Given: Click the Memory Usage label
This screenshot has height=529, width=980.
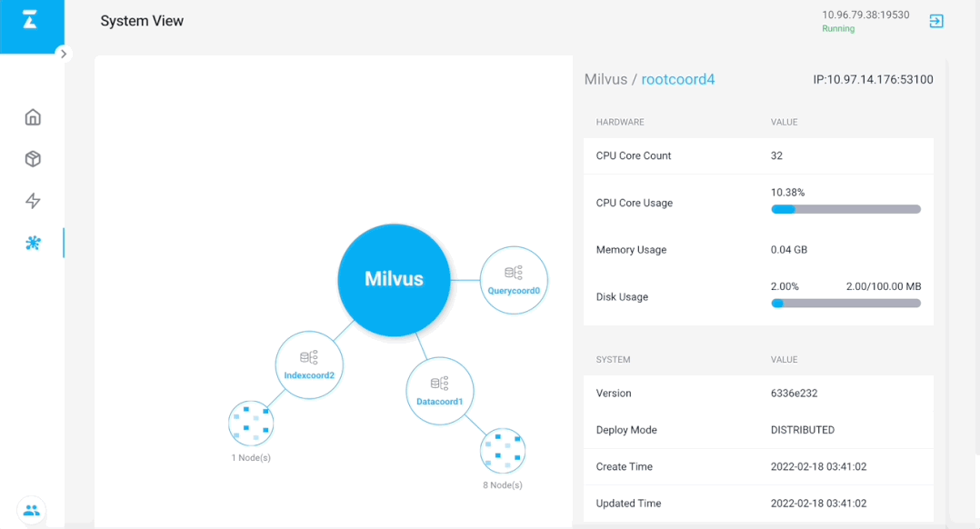Looking at the screenshot, I should [x=631, y=250].
